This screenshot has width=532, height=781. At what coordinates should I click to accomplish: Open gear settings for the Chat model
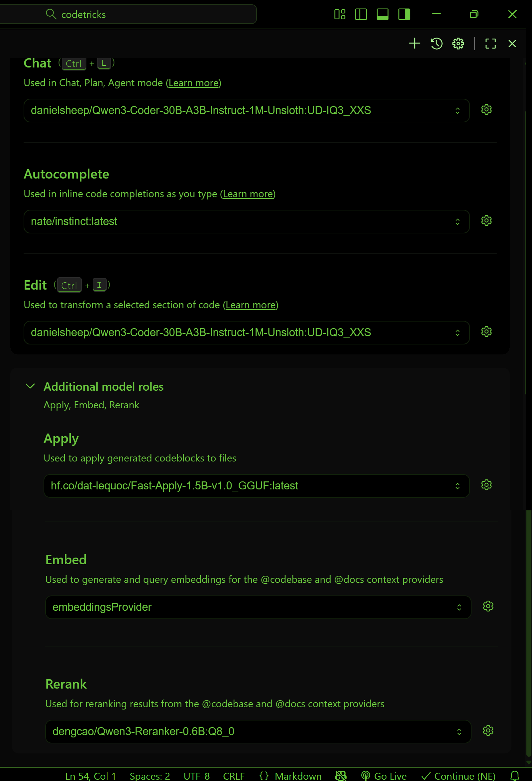pos(486,110)
